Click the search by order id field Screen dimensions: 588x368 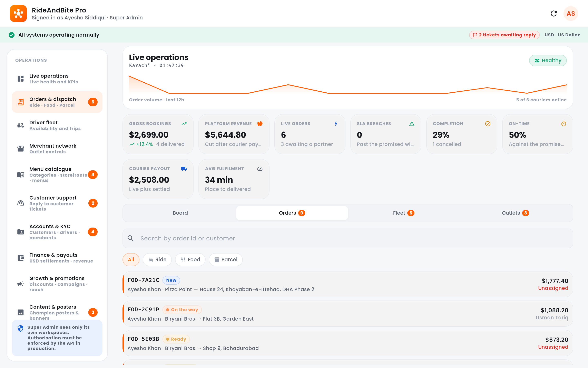click(x=348, y=238)
